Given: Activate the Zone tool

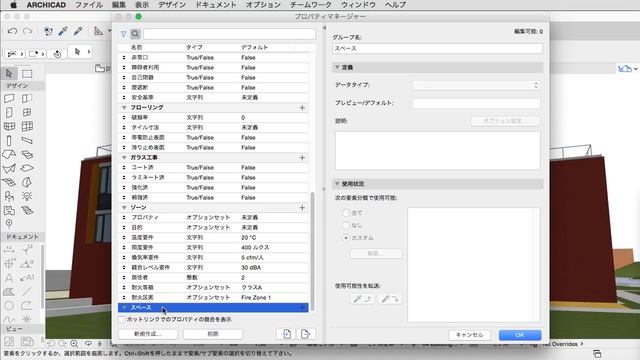Looking at the screenshot, I should [x=9, y=211].
